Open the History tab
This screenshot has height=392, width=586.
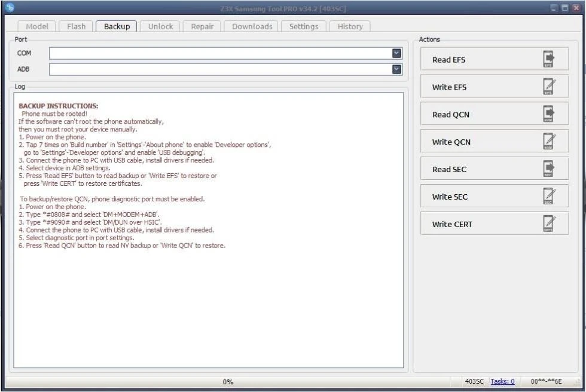point(350,26)
